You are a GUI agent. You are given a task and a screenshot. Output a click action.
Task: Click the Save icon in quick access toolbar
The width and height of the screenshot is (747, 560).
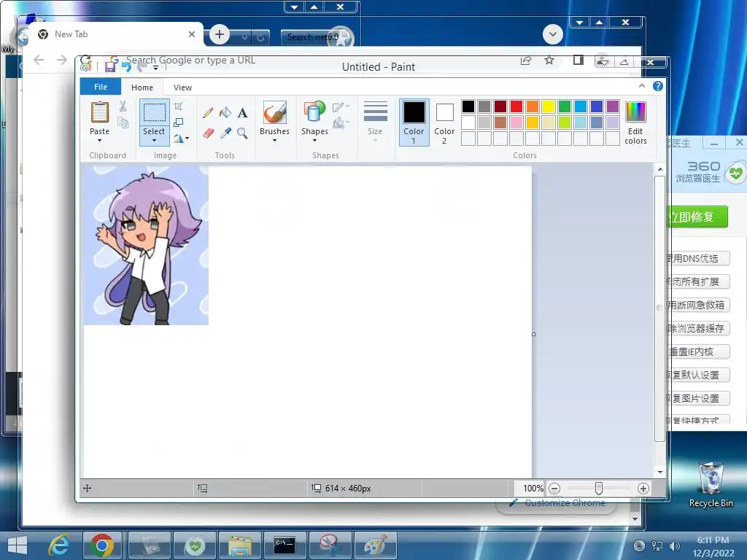[111, 66]
